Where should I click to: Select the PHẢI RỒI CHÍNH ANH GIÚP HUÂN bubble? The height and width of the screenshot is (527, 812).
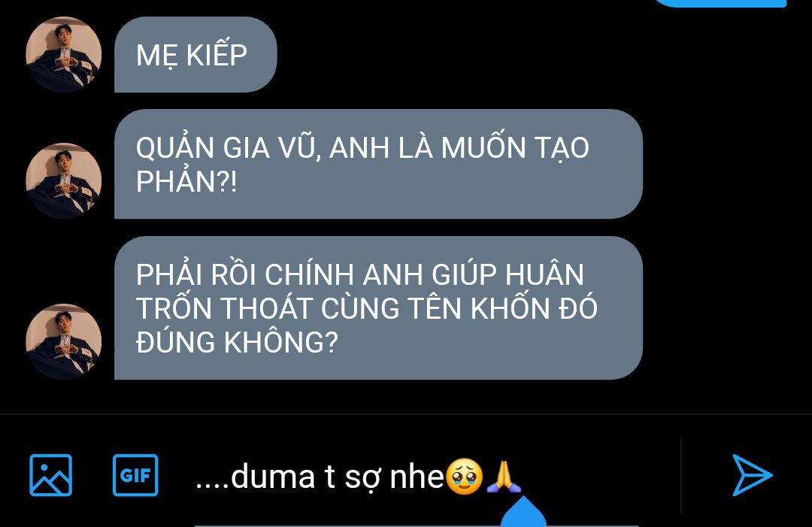click(x=378, y=308)
